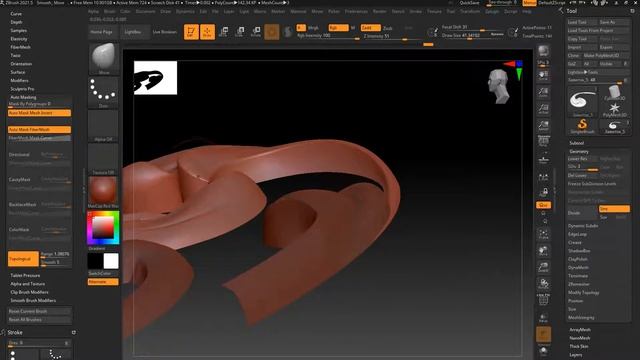Pick a color in the color picker
640x360 pixels.
click(x=103, y=227)
